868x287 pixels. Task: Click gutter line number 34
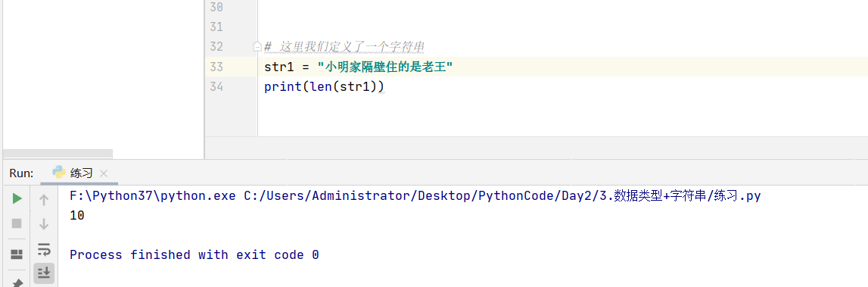point(216,87)
